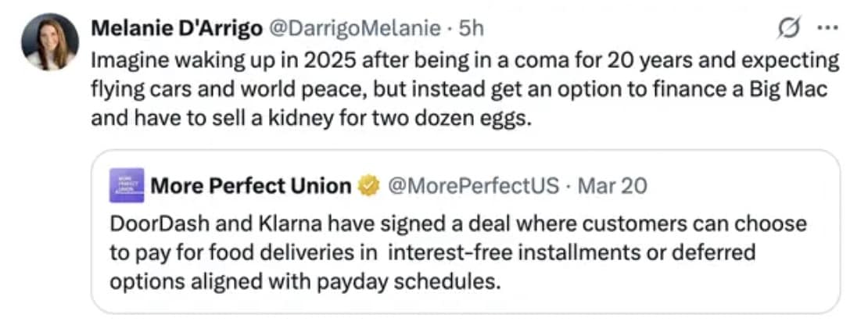Open the @MorePerfectUS handle
Viewport: 868px width, 325px height.
(474, 186)
